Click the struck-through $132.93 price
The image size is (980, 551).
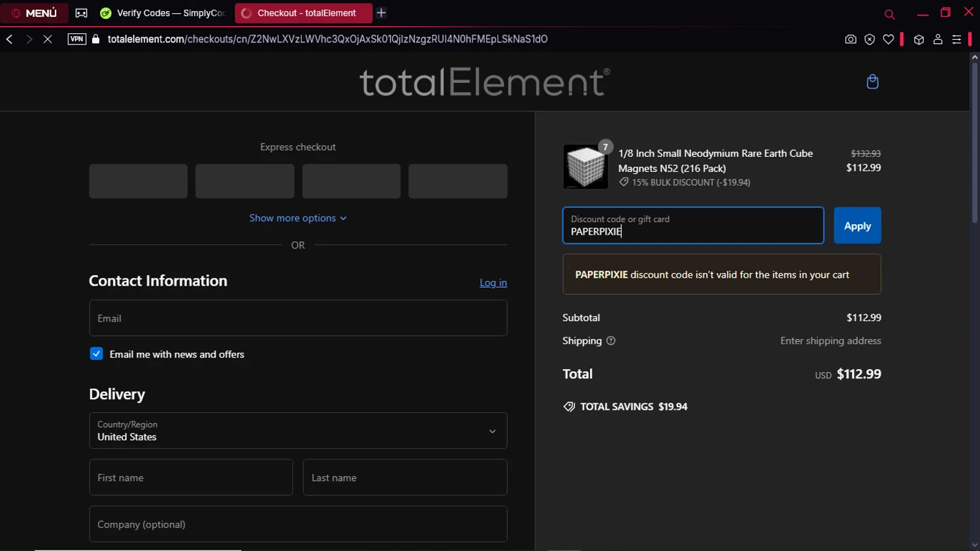click(866, 154)
